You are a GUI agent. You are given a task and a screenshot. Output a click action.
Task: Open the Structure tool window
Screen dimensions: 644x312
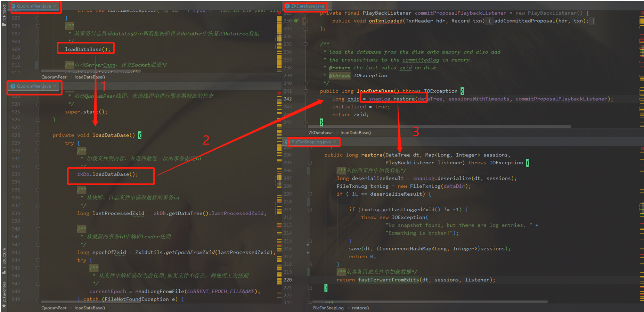pos(4,261)
